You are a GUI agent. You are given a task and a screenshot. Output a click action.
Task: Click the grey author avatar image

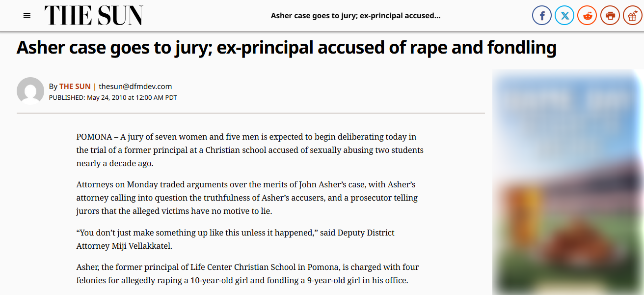tap(30, 91)
